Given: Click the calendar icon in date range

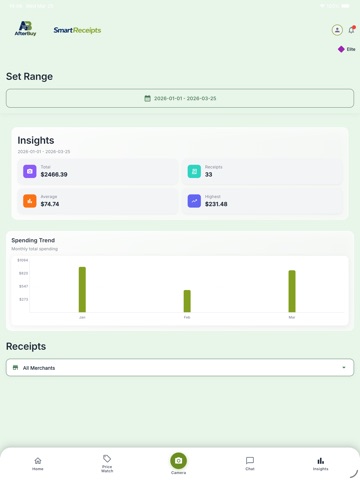Looking at the screenshot, I should point(147,98).
